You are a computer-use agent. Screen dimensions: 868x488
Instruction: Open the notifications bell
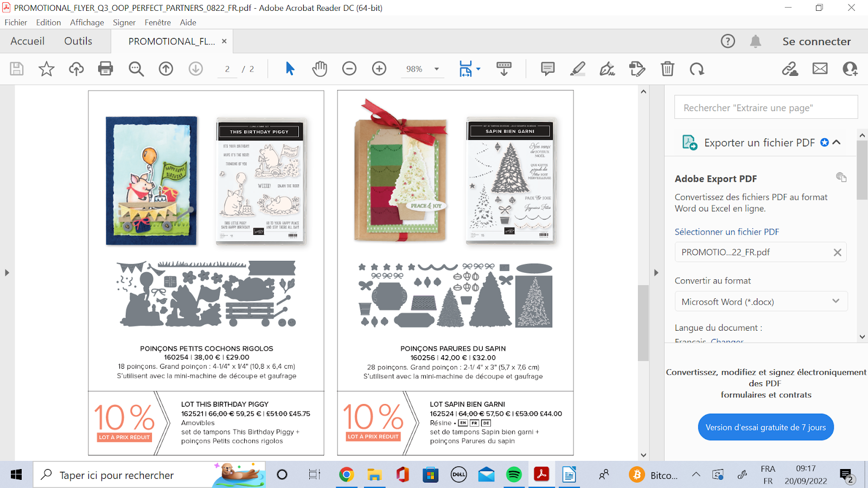point(756,41)
